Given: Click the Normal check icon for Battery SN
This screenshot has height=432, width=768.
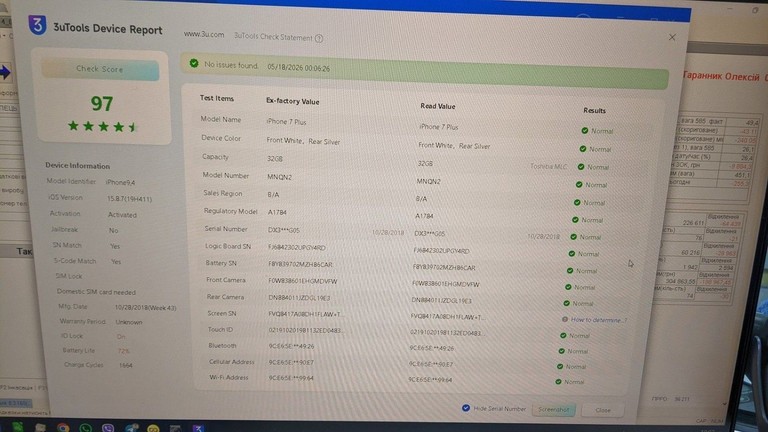Looking at the screenshot, I should click(x=570, y=270).
